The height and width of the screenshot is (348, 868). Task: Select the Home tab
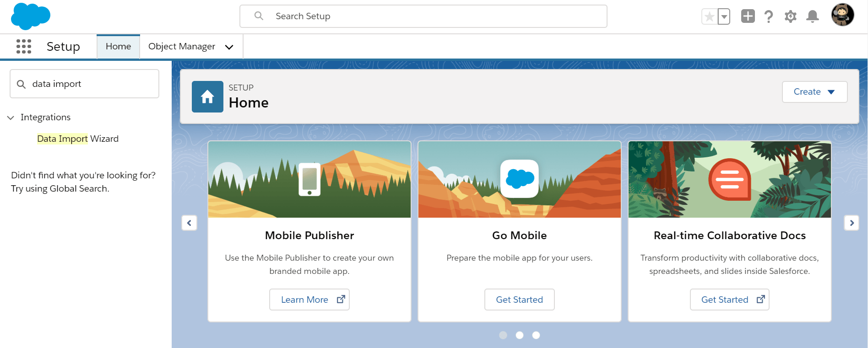tap(118, 46)
